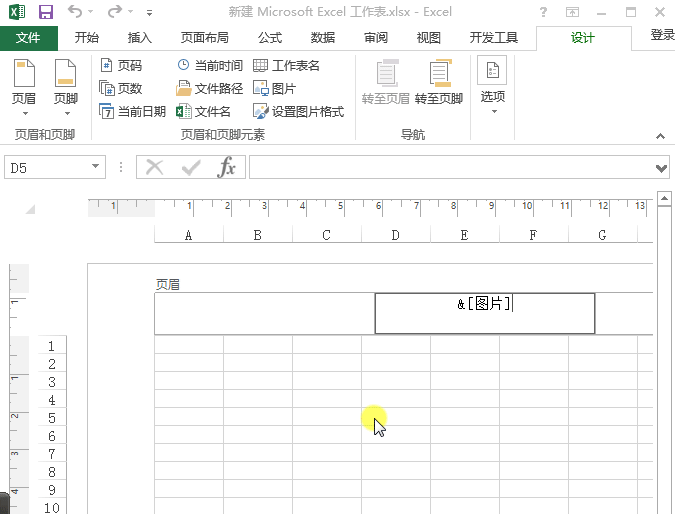Screen dimensions: 675x514
Task: Open the File (文件) tab
Action: 29,38
